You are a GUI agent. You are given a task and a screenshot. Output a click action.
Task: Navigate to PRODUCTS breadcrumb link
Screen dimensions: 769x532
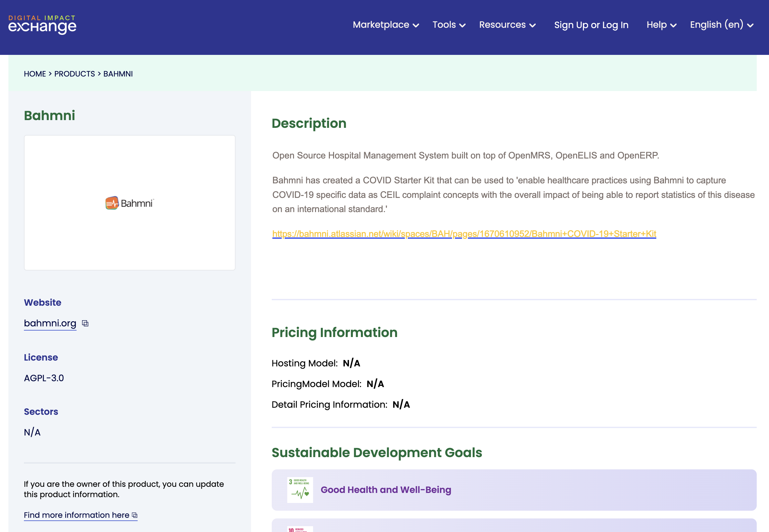tap(75, 74)
